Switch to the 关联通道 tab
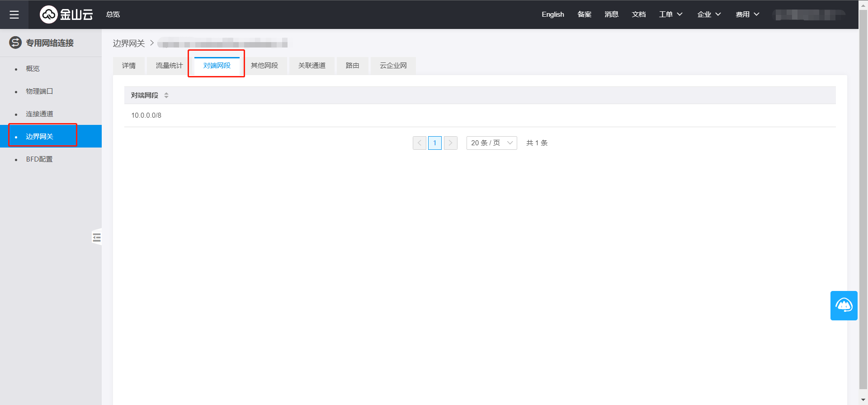868x405 pixels. point(312,66)
